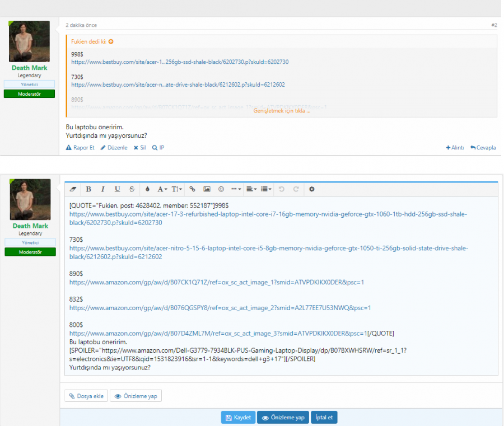This screenshot has height=426, width=504.
Task: Open the font size dropdown
Action: pyautogui.click(x=176, y=189)
